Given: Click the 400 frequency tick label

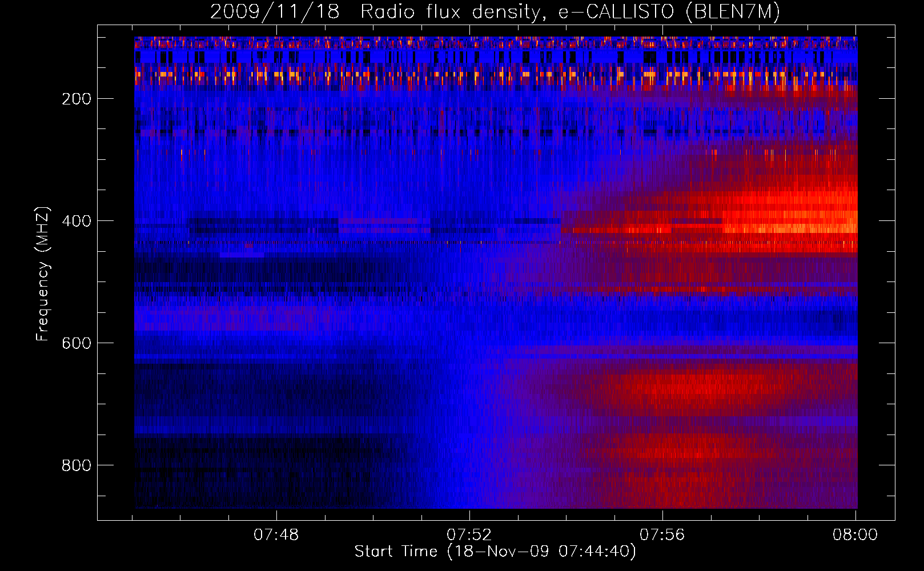Looking at the screenshot, I should (x=77, y=221).
